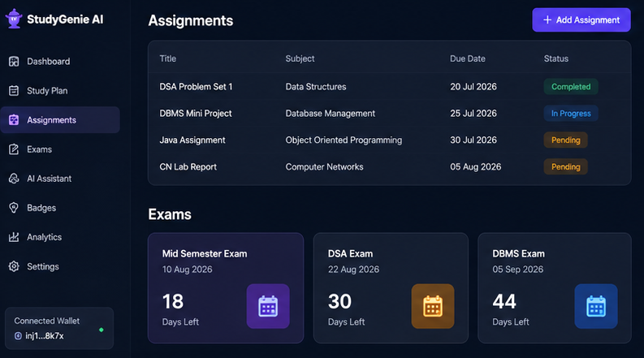
Task: Click the plus icon in Add Assignment
Action: pyautogui.click(x=547, y=19)
